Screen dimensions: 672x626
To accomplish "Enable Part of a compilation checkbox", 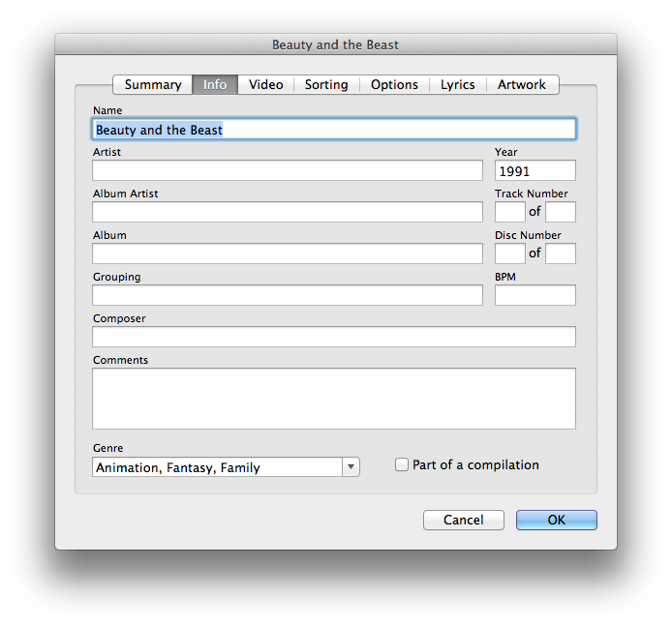I will [x=401, y=464].
